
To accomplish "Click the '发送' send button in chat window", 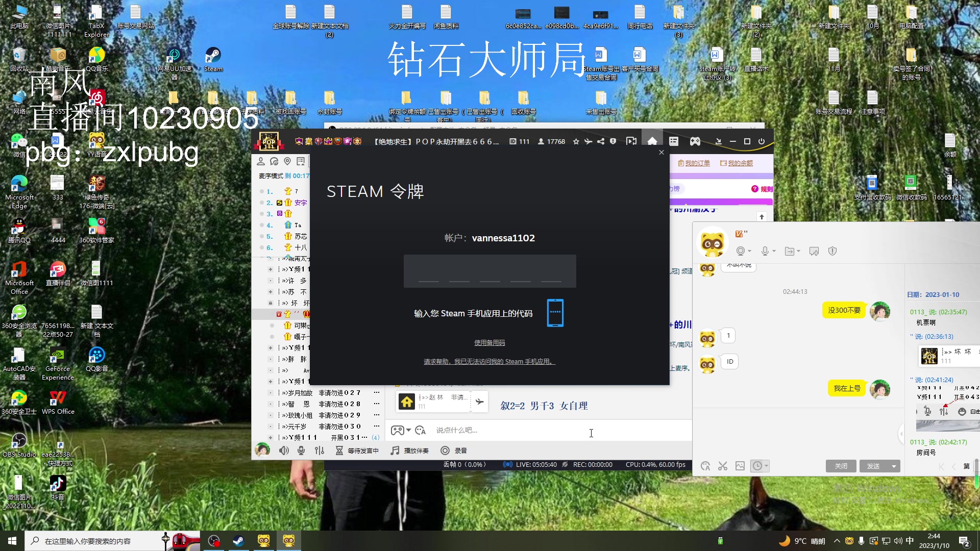I will coord(873,466).
